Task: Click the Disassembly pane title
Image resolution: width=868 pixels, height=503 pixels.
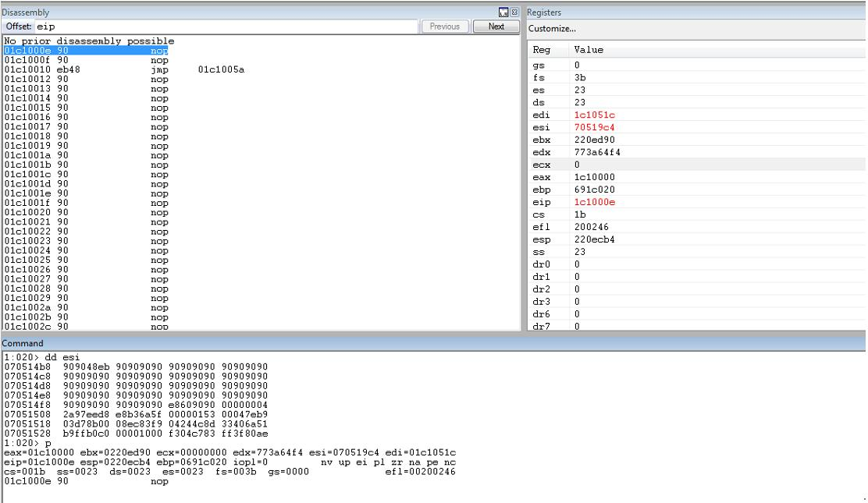Action: coord(26,12)
